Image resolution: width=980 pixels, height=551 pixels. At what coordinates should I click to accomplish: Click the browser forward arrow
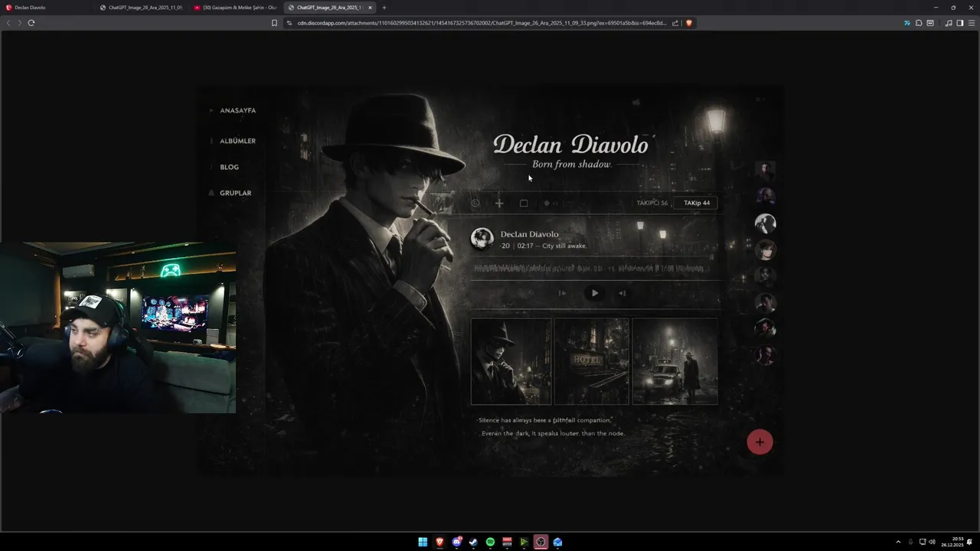(19, 23)
